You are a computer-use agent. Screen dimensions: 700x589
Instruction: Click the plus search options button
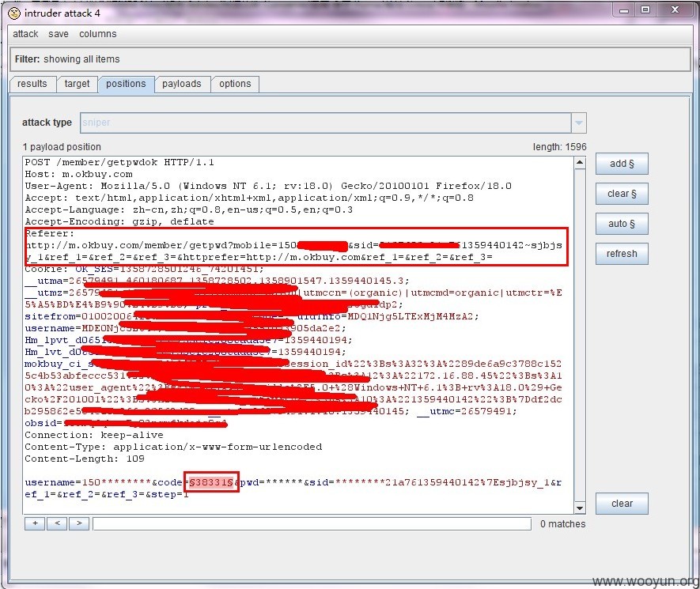click(x=35, y=523)
